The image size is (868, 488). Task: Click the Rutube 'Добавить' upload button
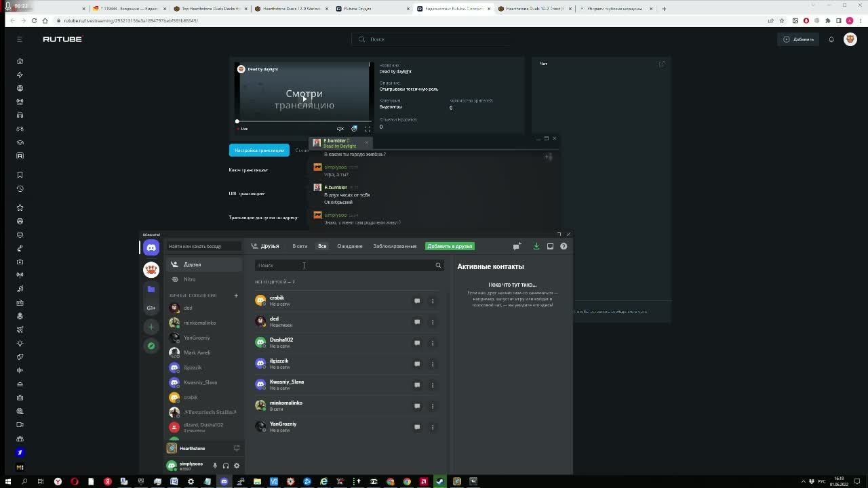799,39
